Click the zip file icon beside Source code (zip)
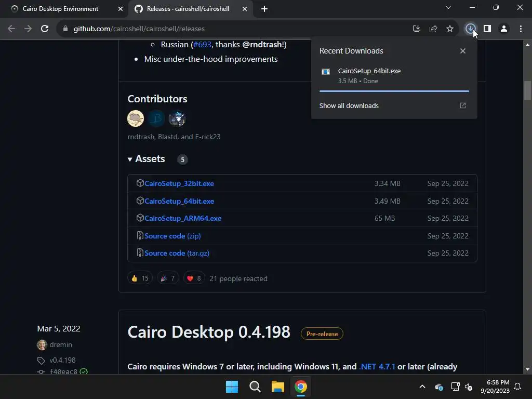Screen dimensions: 532x399 (140, 235)
